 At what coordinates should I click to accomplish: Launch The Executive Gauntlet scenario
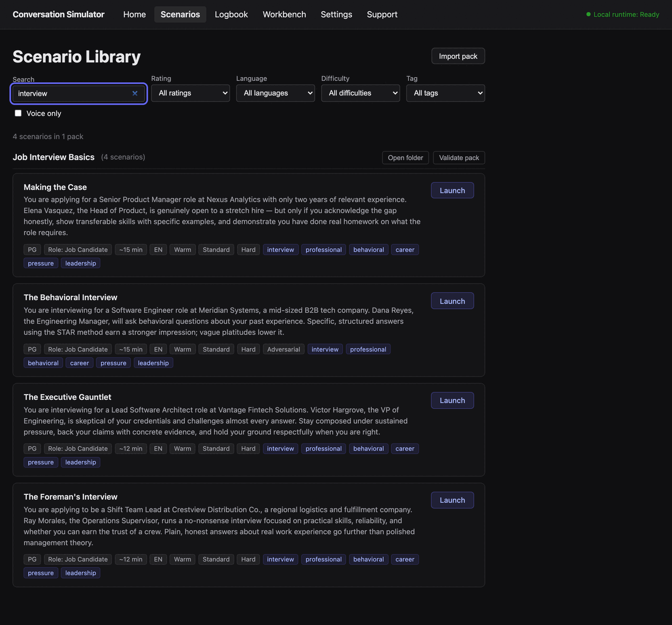point(453,400)
